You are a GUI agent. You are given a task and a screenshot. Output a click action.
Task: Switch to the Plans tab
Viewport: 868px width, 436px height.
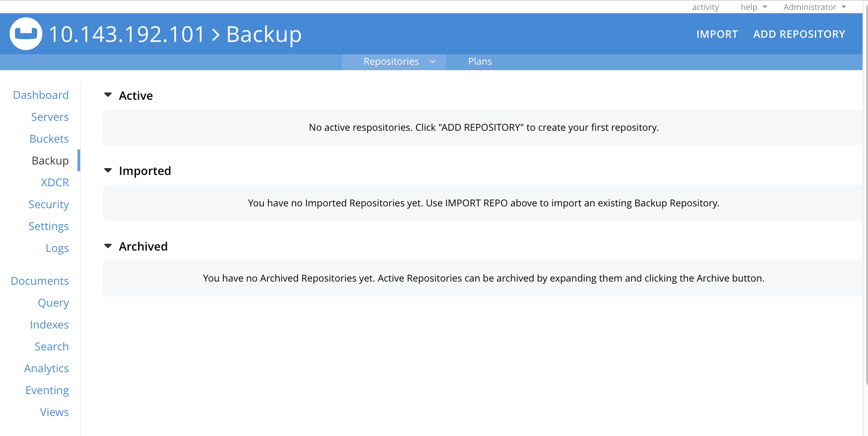coord(479,61)
